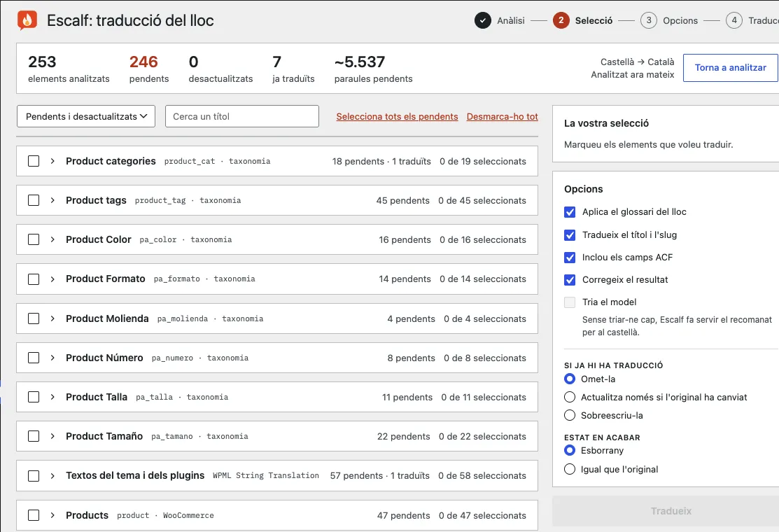Check the Products row checkbox

coord(34,515)
